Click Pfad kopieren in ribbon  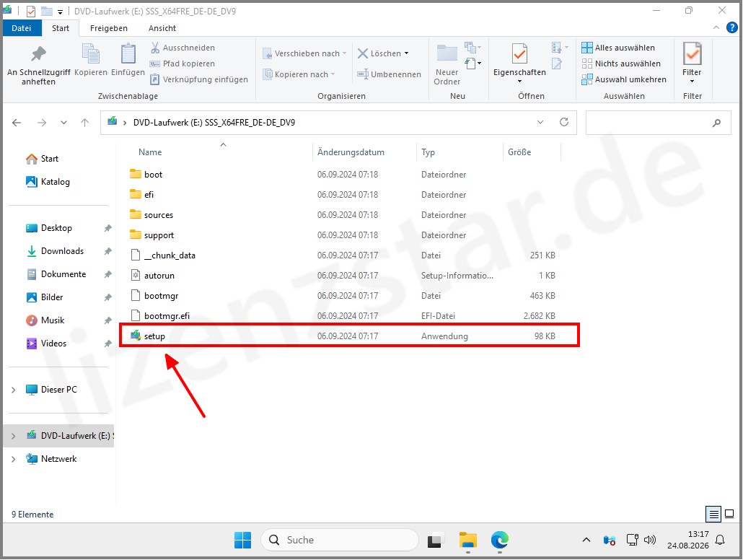pos(183,64)
